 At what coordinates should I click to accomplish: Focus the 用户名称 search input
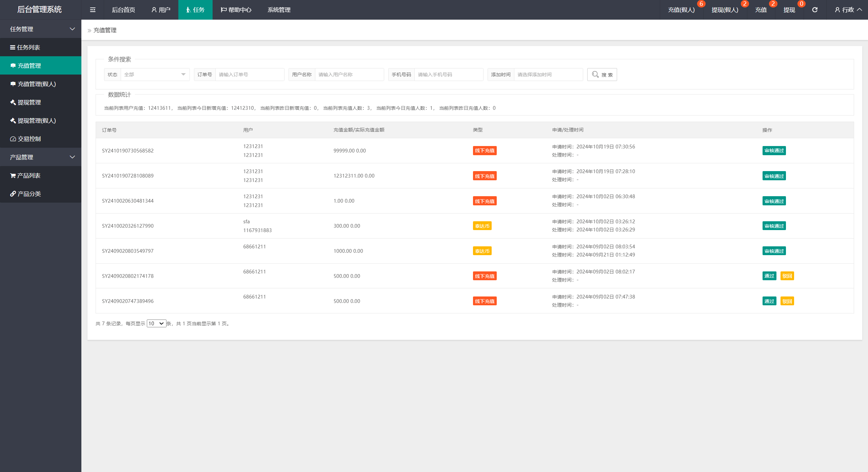click(x=349, y=75)
